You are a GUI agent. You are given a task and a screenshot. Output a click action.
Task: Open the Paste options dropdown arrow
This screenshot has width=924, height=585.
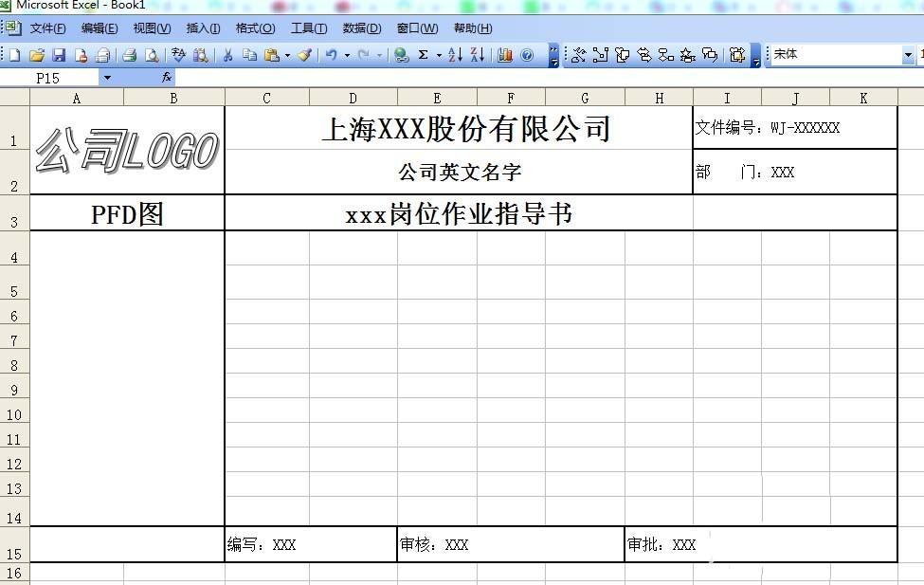(x=287, y=54)
